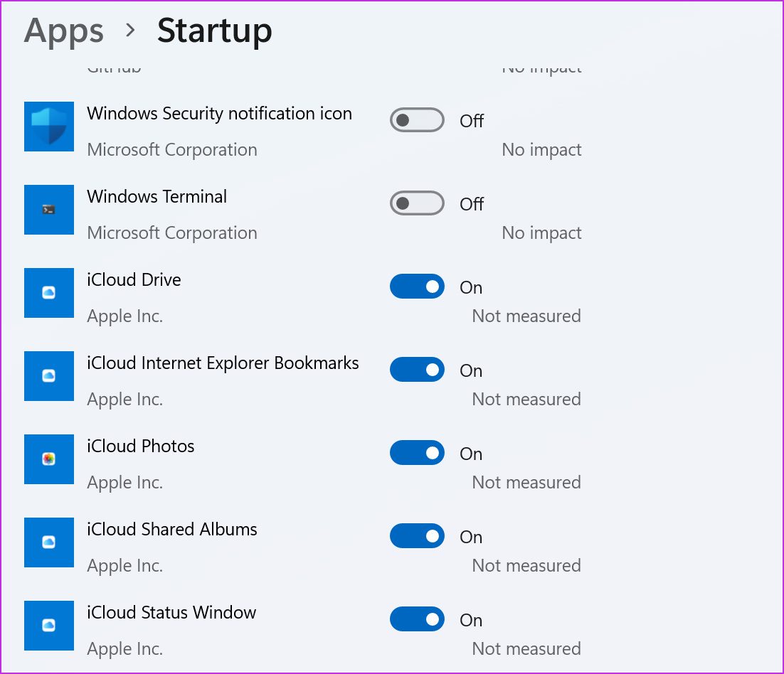Go back to Apps breadcrumb

[64, 32]
